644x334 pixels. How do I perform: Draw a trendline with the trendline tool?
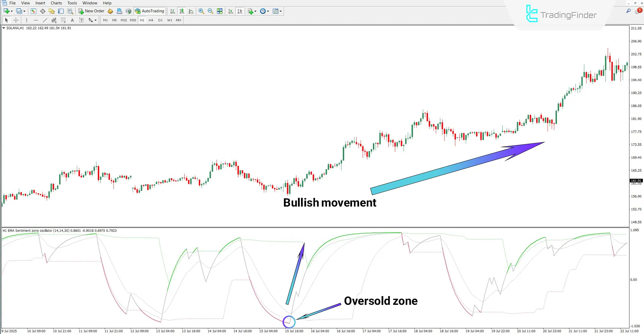pos(45,20)
